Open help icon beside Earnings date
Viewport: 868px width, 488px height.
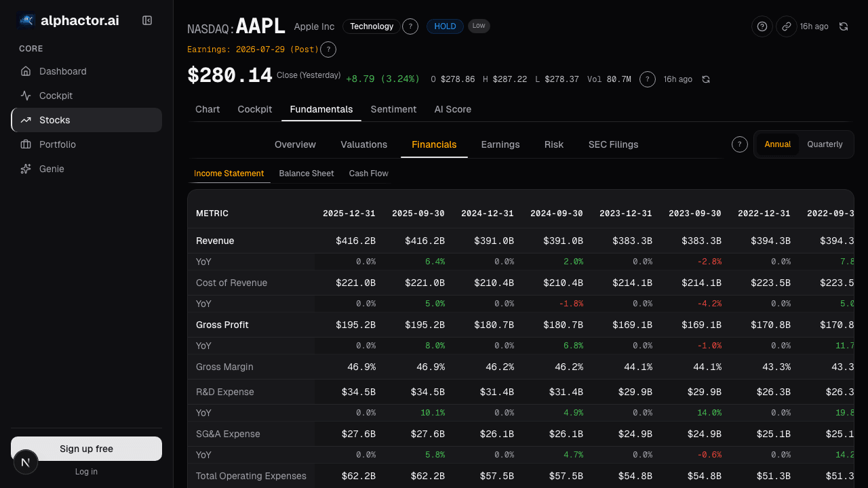coord(328,49)
